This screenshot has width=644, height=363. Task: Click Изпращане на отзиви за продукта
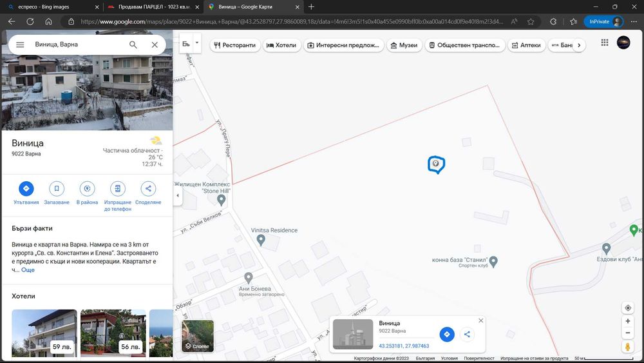534,358
